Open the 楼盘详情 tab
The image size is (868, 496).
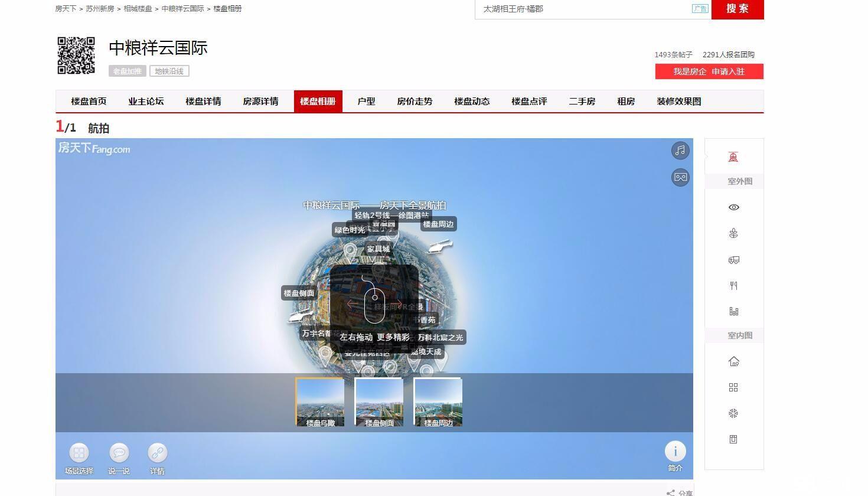[x=203, y=101]
